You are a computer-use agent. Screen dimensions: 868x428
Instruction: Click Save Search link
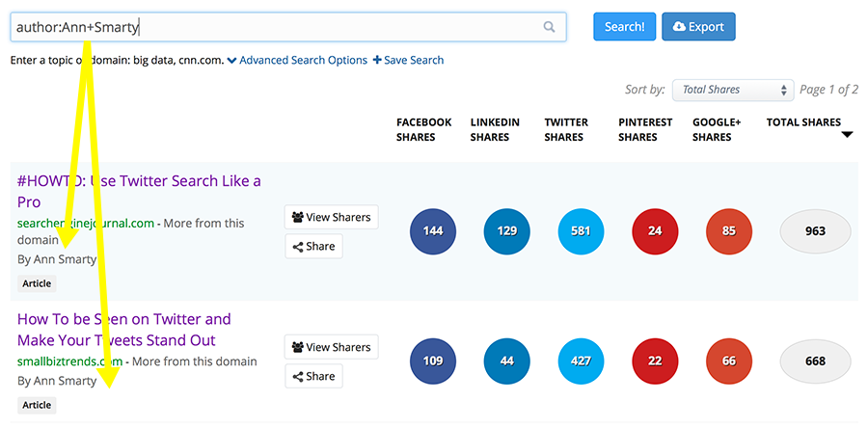pos(408,60)
